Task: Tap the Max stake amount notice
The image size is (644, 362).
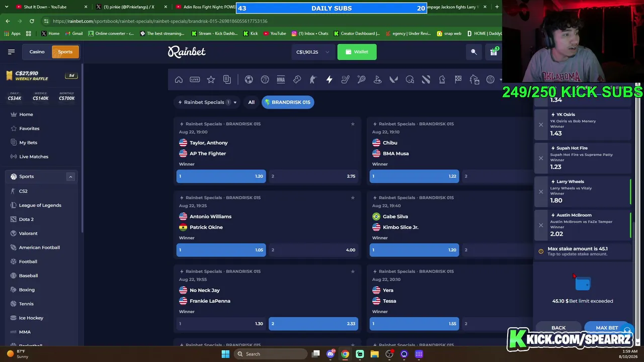Action: pyautogui.click(x=583, y=251)
